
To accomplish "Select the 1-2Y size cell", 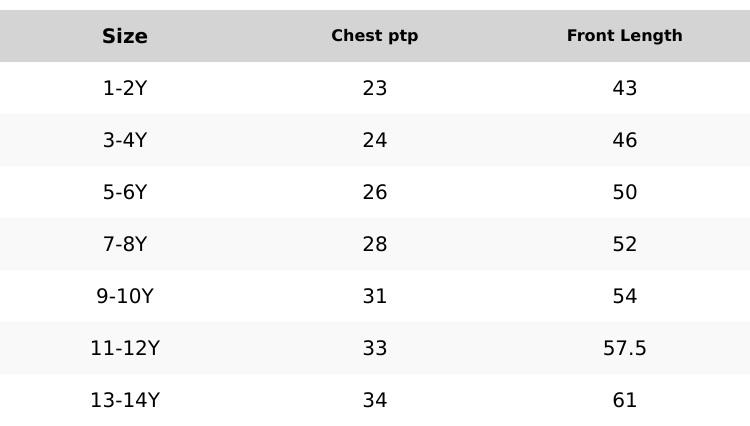I will coord(125,88).
